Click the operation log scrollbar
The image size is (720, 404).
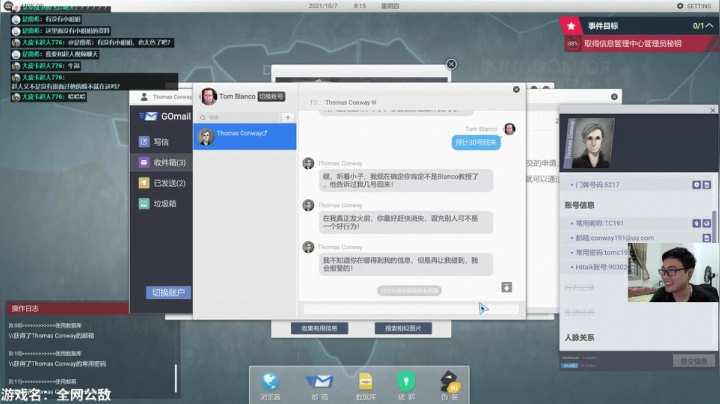176,378
